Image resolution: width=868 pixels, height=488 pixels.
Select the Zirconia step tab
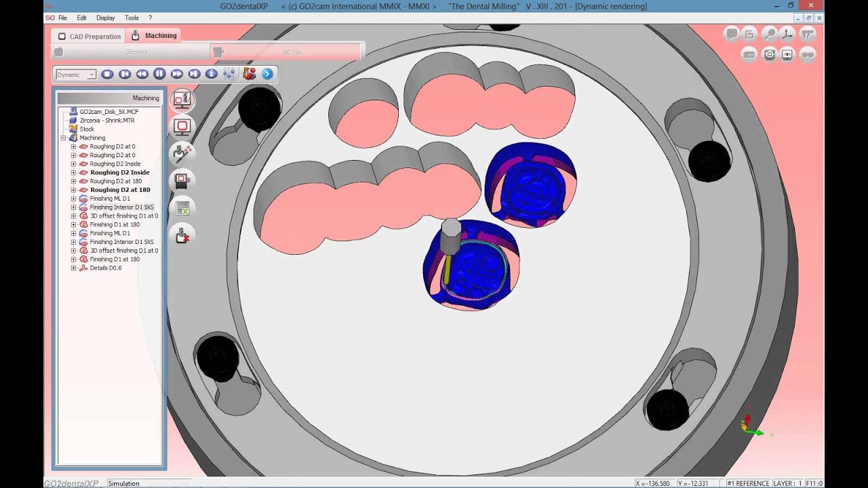[x=131, y=52]
